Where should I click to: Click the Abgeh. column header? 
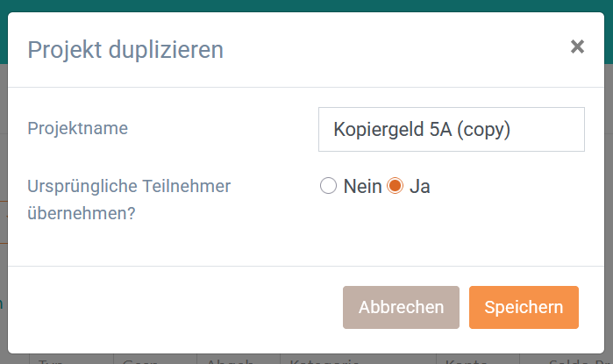coord(230,360)
